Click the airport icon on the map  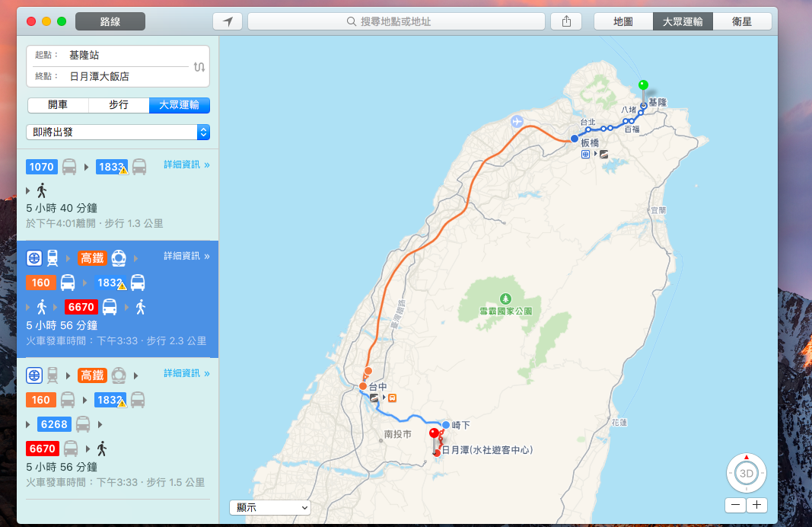tap(517, 121)
